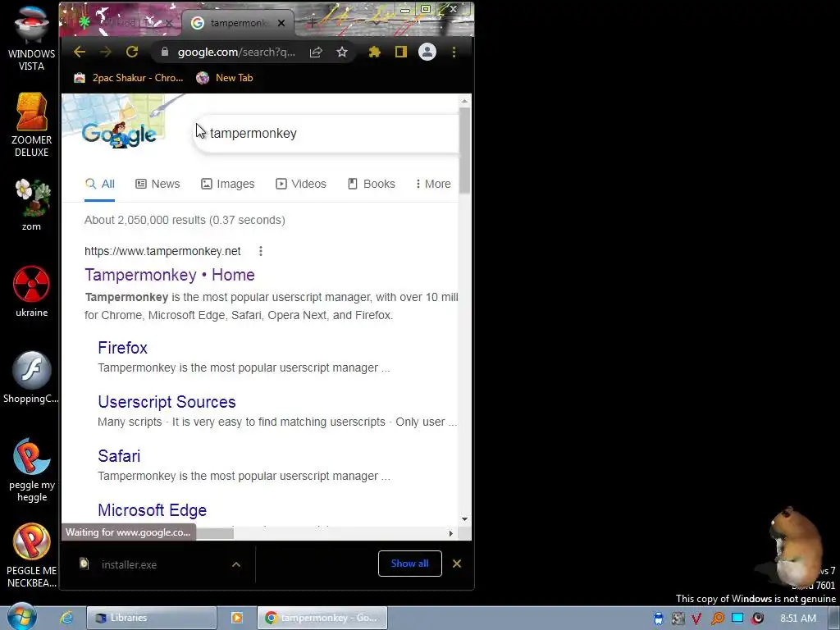The image size is (840, 630).
Task: Click the red V system tray icon
Action: (696, 619)
